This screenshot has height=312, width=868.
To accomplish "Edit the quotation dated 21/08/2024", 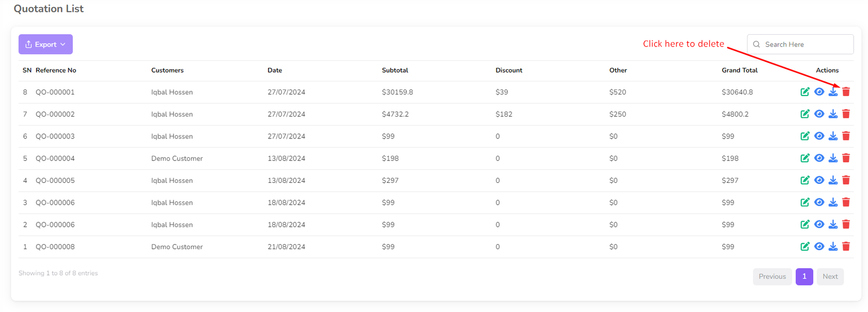I will tap(805, 246).
